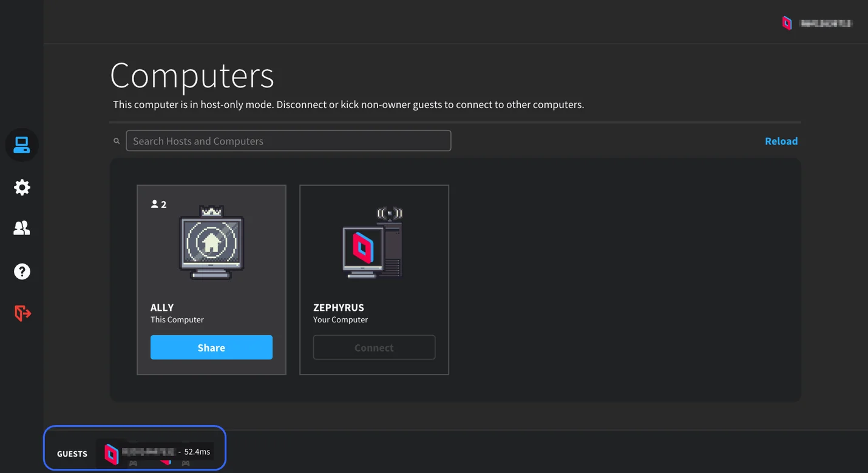Viewport: 868px width, 473px height.
Task: Open the Computers tab in sidebar
Action: [22, 145]
